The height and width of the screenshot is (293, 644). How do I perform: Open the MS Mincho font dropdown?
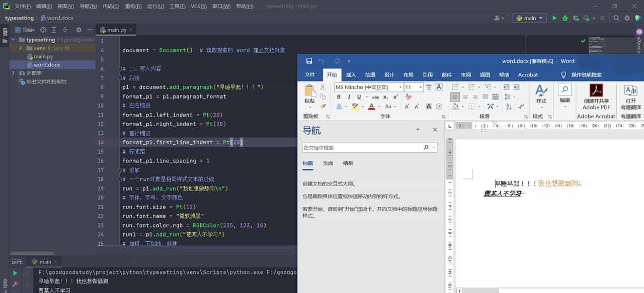click(400, 87)
